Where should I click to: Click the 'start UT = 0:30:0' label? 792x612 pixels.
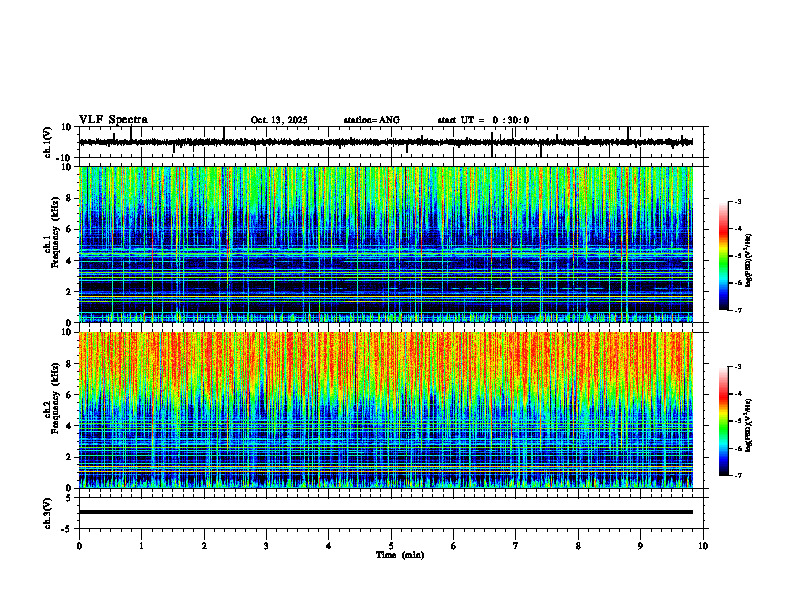483,120
